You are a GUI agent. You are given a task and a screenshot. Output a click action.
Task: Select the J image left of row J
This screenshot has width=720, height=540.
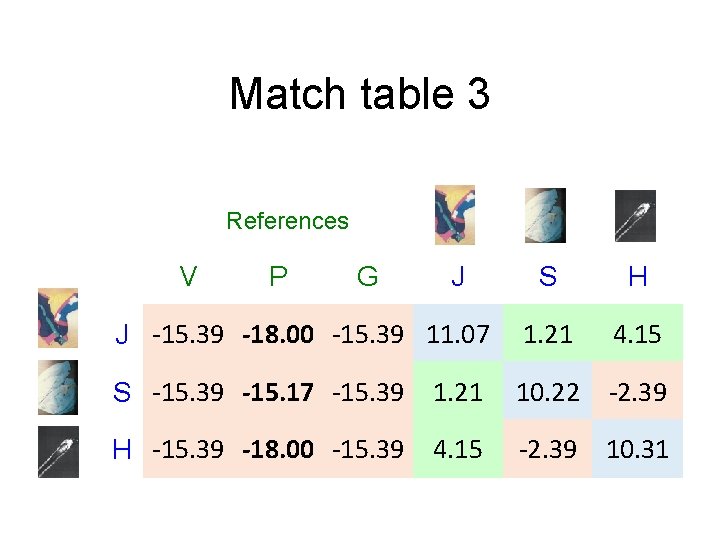tap(58, 318)
